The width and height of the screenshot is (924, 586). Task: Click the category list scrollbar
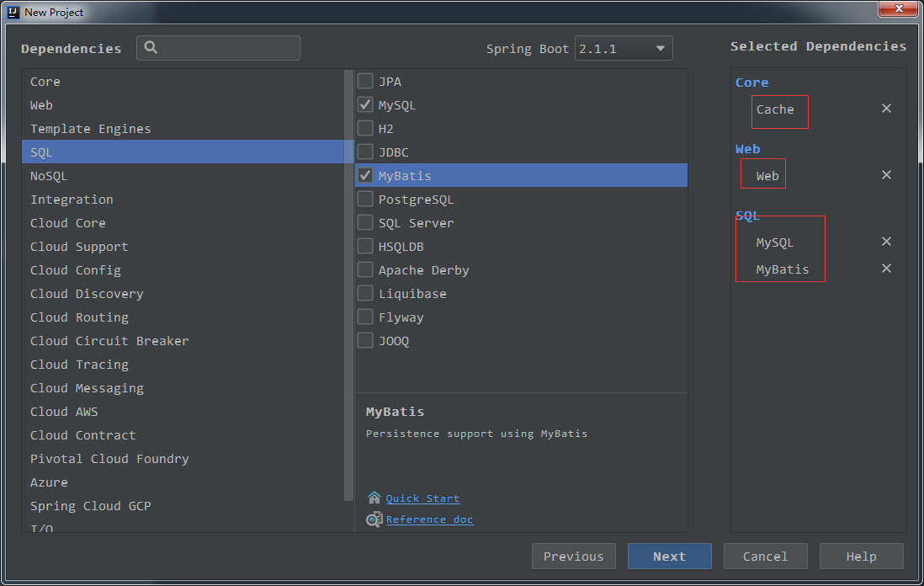(348, 286)
